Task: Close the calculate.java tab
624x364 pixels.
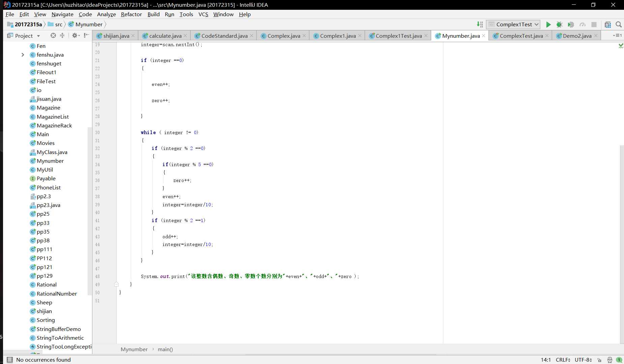Action: [x=185, y=36]
